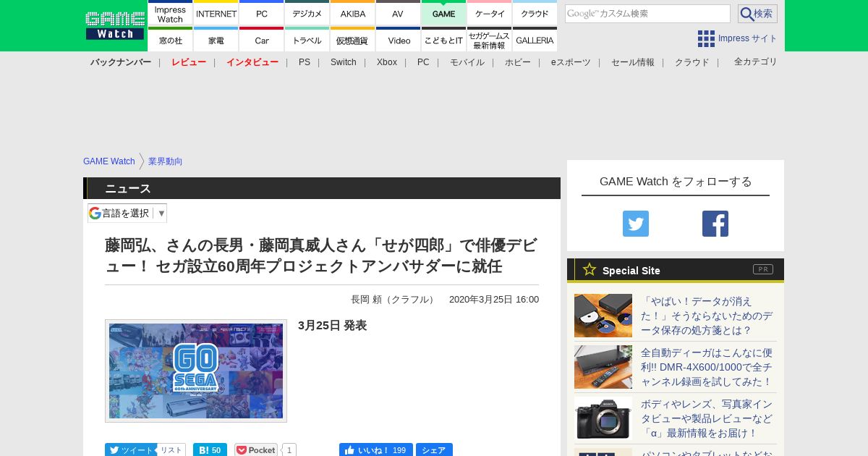Select the GAME tab

click(443, 14)
